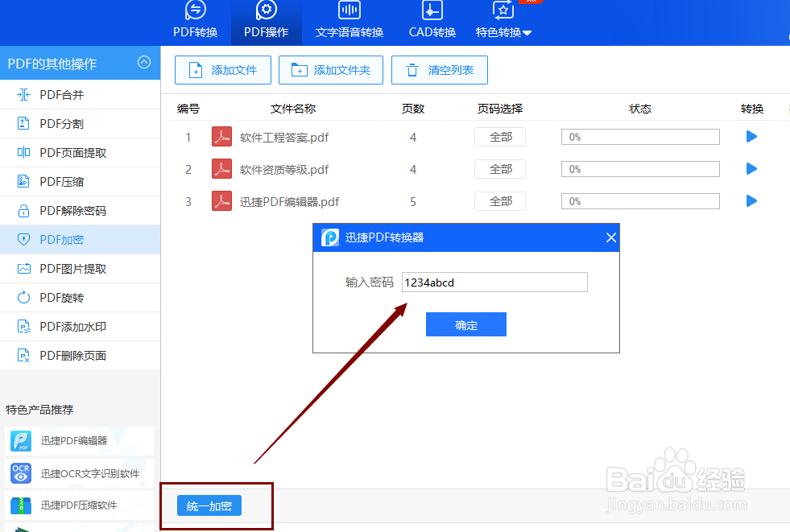Start conversion of 迅捷PDF编辑器.pdf

751,201
